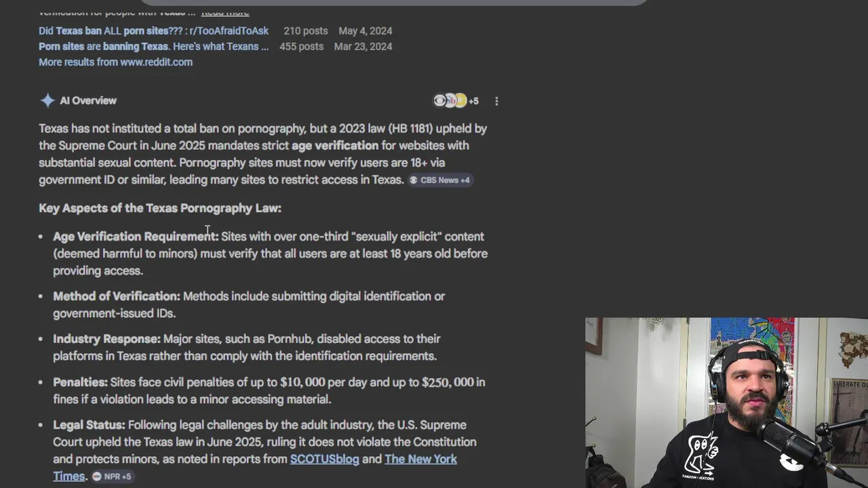Open 'Did Texas ban ALL' Reddit thread
Screen dimensions: 868x488
pyautogui.click(x=153, y=30)
